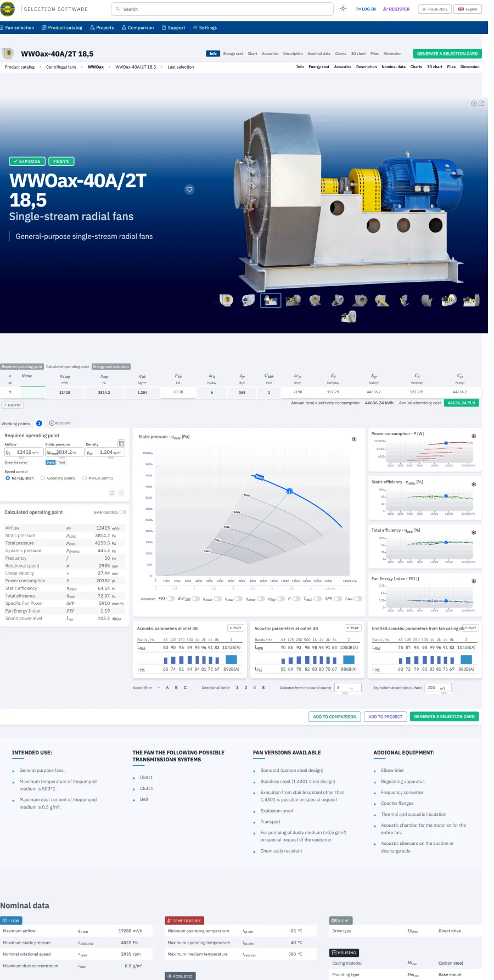Select the first fan image thumbnail
The height and width of the screenshot is (980, 494).
coord(226,300)
